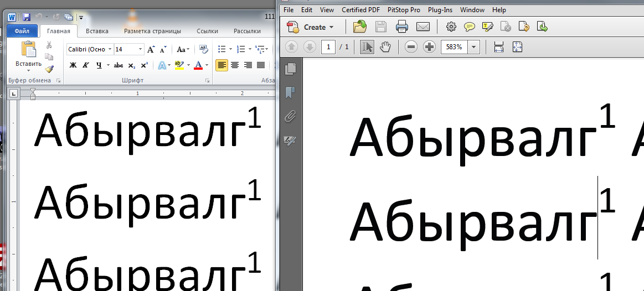Click the Signatures panel icon in Acrobat's sidebar
The image size is (644, 291).
tap(290, 141)
